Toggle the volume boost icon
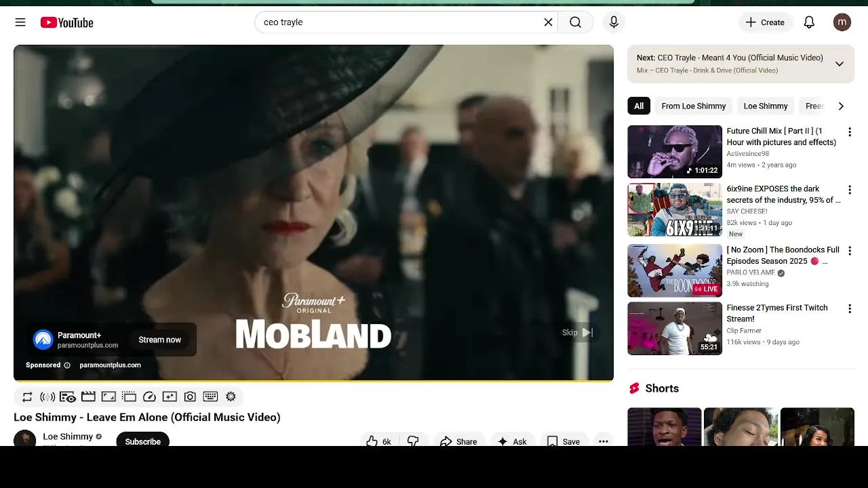This screenshot has height=488, width=868. (47, 396)
